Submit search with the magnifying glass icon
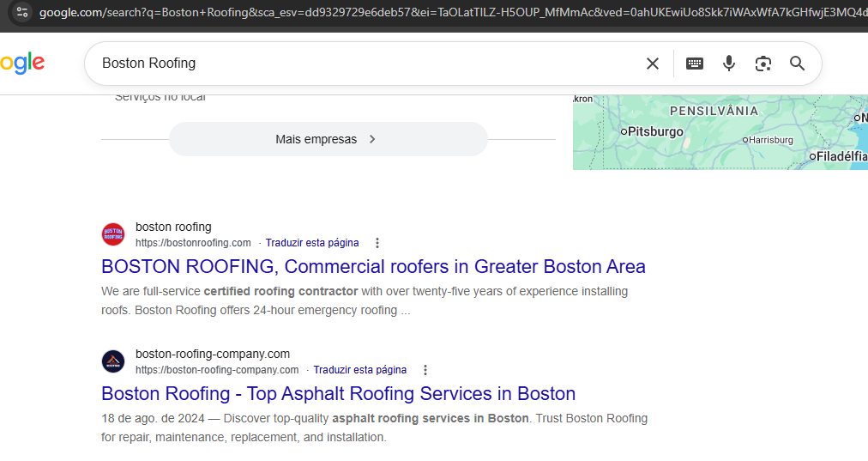Screen dimensions: 868x461 click(x=797, y=64)
